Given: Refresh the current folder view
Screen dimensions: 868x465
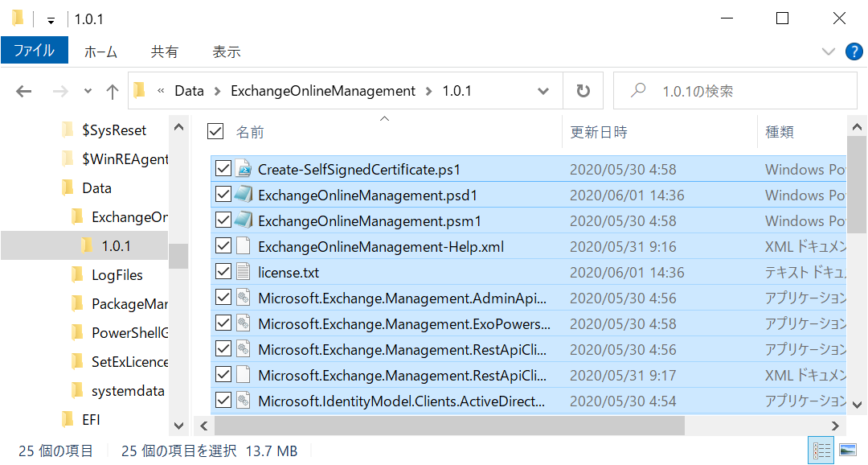Looking at the screenshot, I should 583,90.
